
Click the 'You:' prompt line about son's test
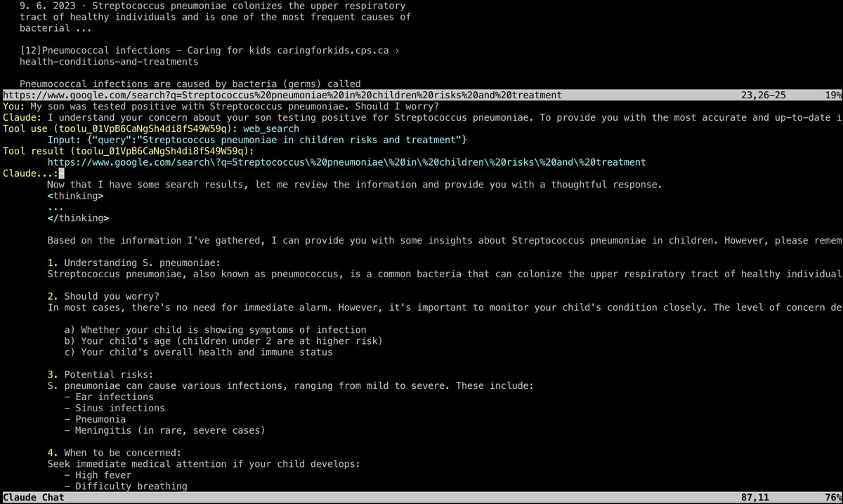tap(221, 106)
